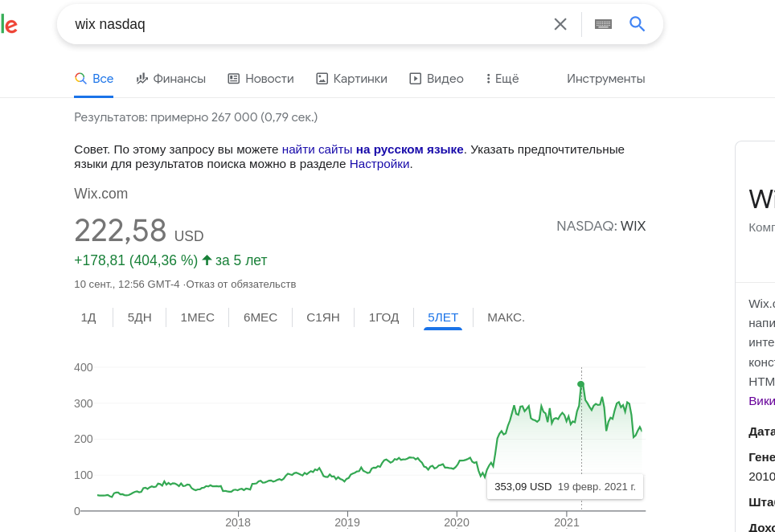Image resolution: width=775 pixels, height=532 pixels.
Task: Show the МАКС. chart range
Action: pos(506,317)
